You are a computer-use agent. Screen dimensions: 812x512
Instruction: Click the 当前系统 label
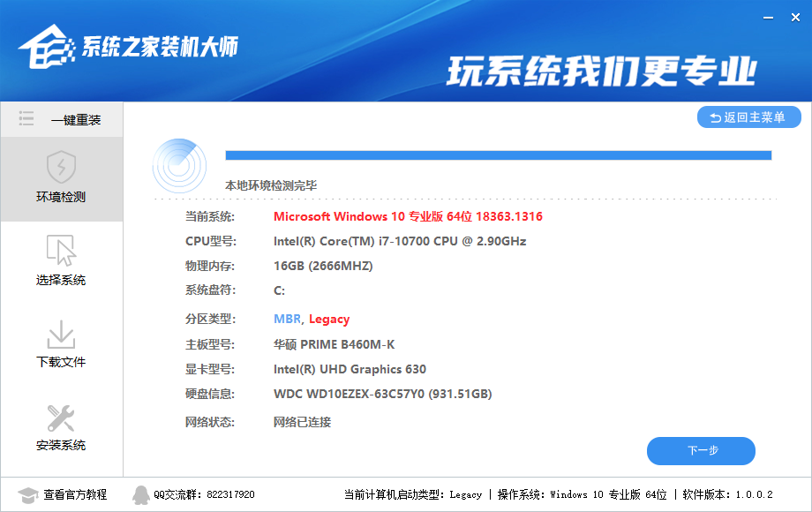210,216
